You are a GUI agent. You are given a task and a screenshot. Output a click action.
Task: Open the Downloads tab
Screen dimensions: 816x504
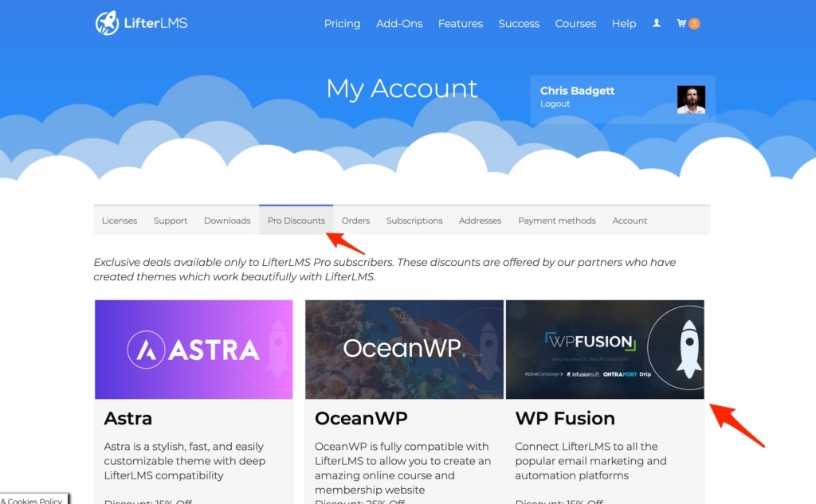(227, 221)
